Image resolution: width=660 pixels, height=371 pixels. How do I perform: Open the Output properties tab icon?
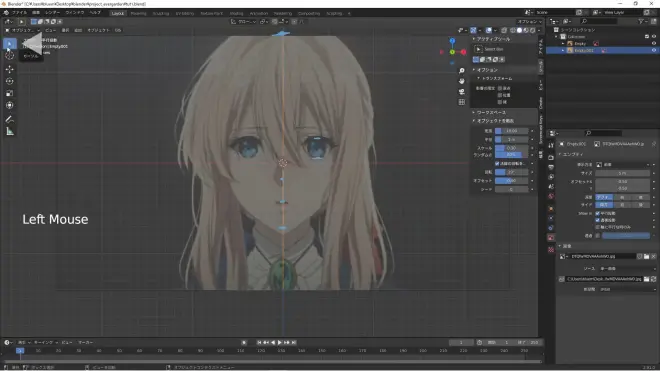551,167
